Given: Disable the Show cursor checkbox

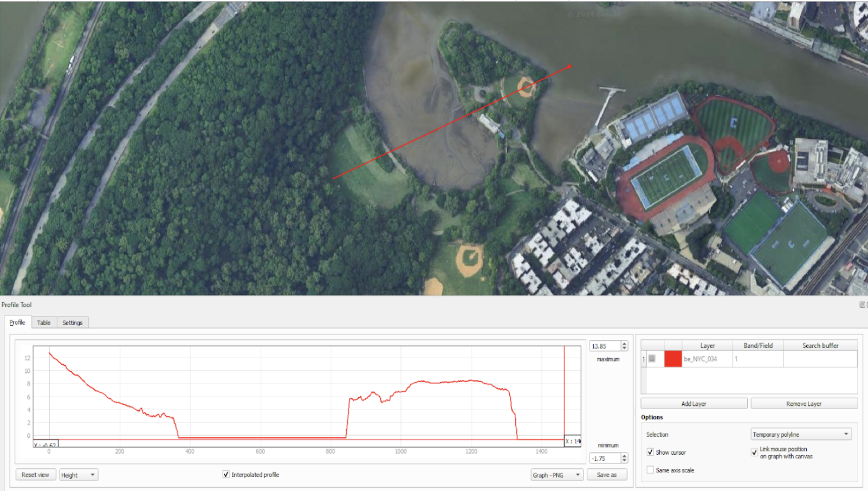Looking at the screenshot, I should point(650,452).
